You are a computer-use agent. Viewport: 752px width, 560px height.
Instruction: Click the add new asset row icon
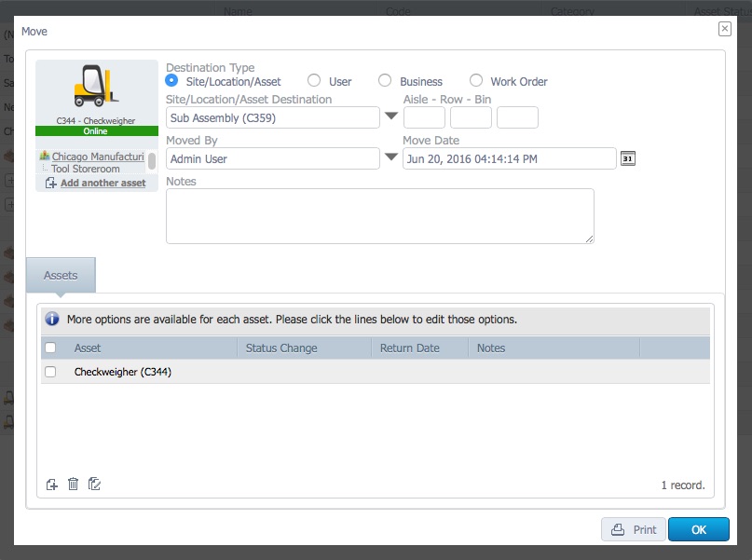(52, 485)
